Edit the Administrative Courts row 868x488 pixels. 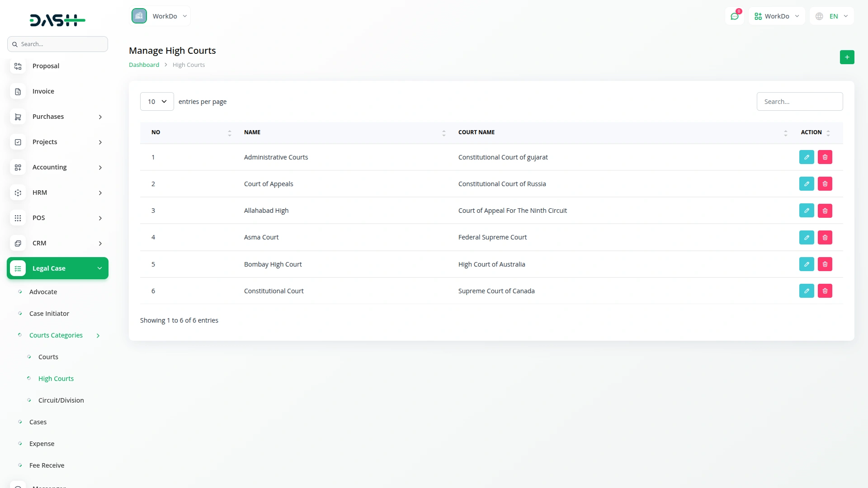coord(806,157)
